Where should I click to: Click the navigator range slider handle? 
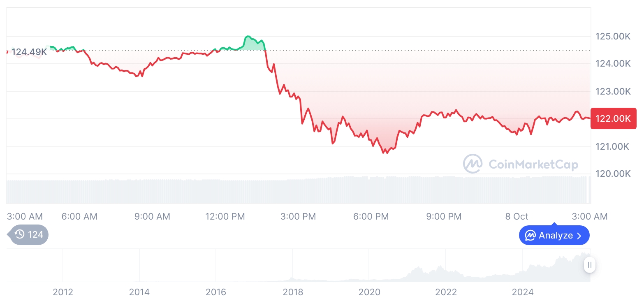click(589, 264)
